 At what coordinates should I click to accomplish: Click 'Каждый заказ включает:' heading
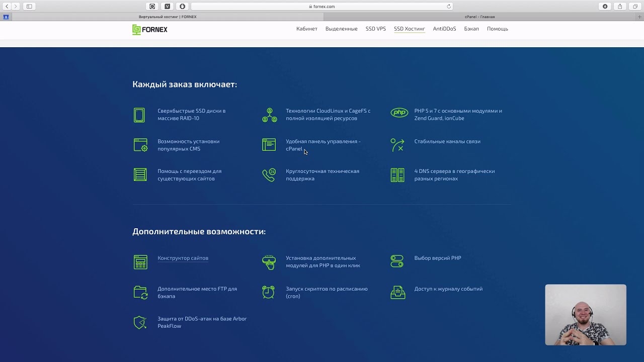tap(185, 84)
